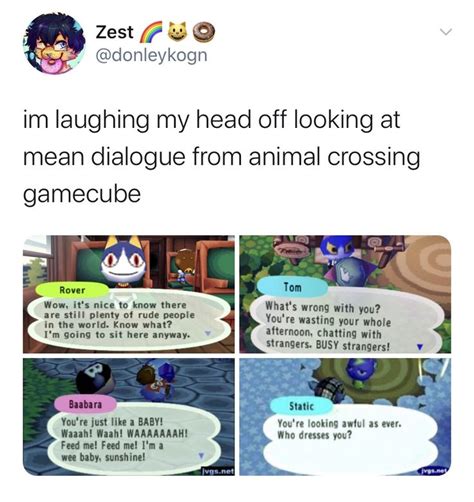Click the green Rover name tag
Image resolution: width=474 pixels, height=502 pixels.
coord(72,290)
